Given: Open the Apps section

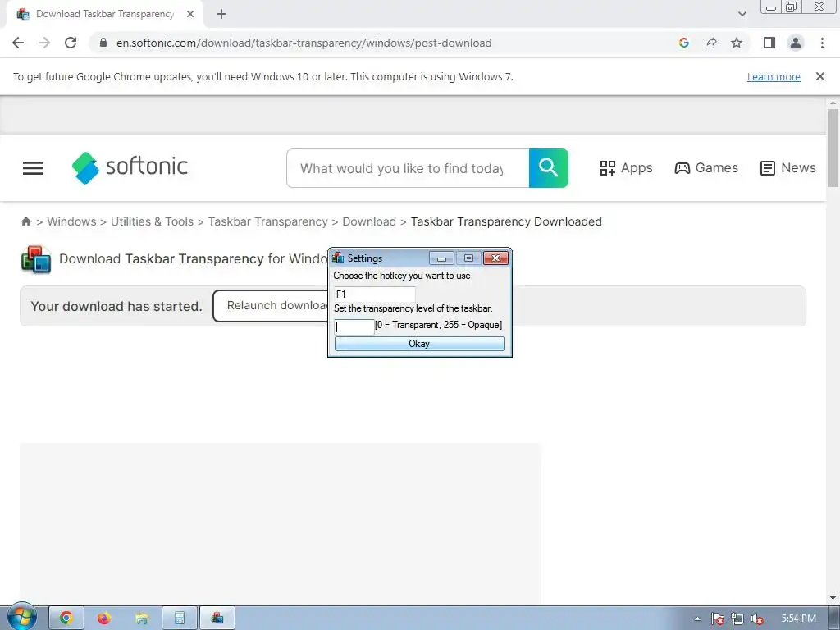Looking at the screenshot, I should coord(626,168).
